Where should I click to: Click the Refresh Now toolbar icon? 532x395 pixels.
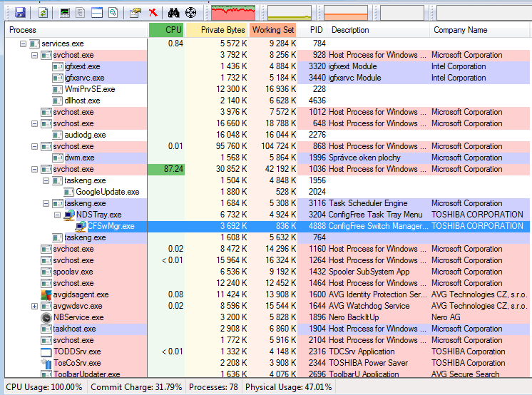tap(43, 12)
